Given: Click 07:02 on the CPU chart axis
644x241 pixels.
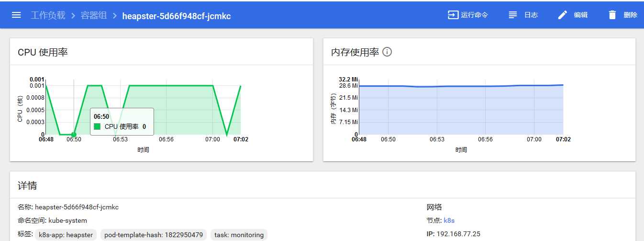Looking at the screenshot, I should point(241,139).
